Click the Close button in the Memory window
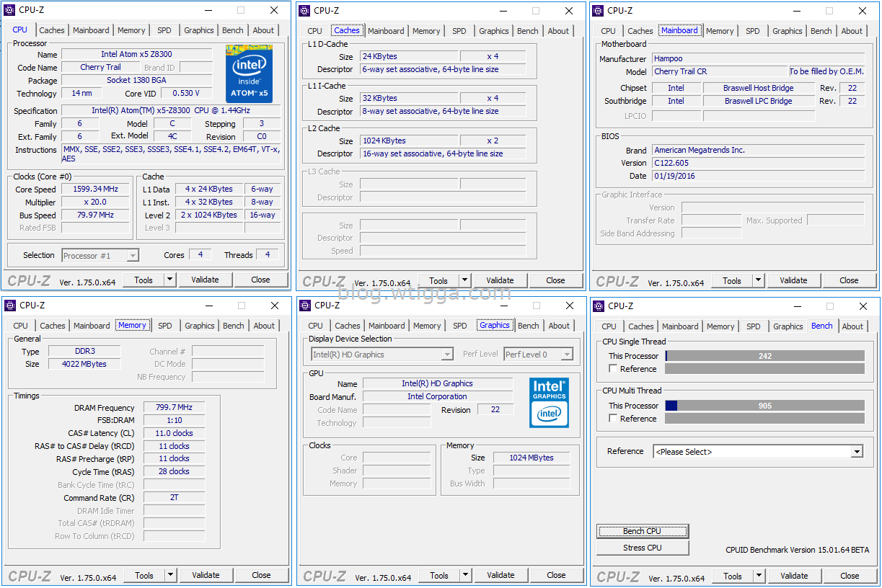The width and height of the screenshot is (882, 588). pos(261,575)
